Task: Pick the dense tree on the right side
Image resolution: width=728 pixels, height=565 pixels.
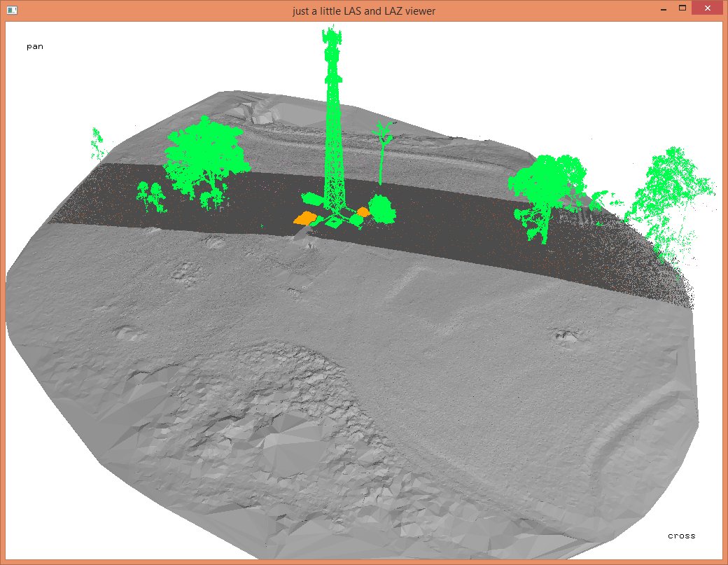Action: click(547, 189)
